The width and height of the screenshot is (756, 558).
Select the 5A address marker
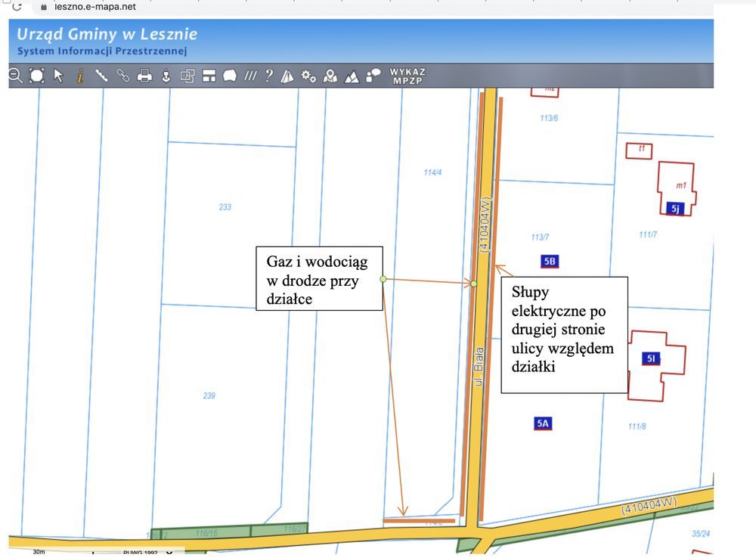pyautogui.click(x=542, y=423)
